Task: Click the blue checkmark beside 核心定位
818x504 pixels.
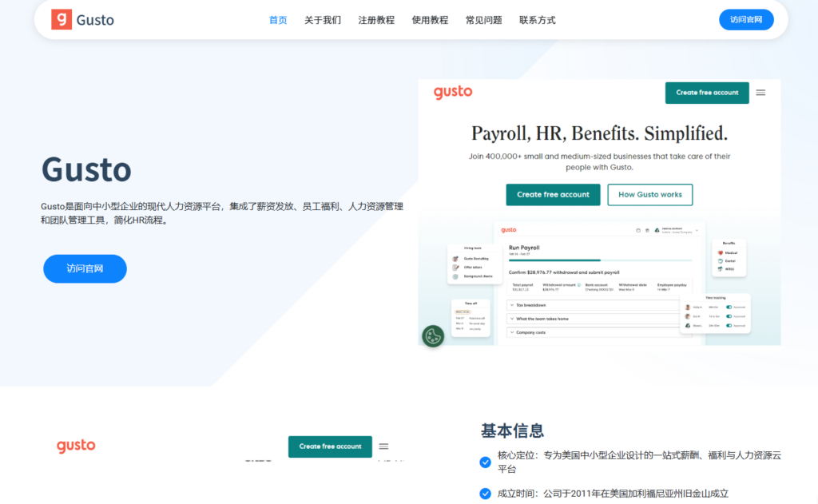Action: (x=485, y=462)
